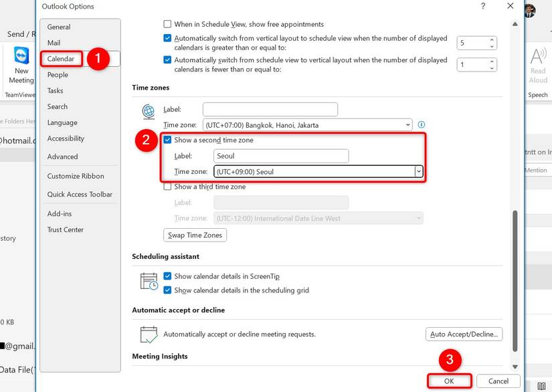Enable Show a third time zone
The height and width of the screenshot is (392, 552).
pyautogui.click(x=167, y=187)
